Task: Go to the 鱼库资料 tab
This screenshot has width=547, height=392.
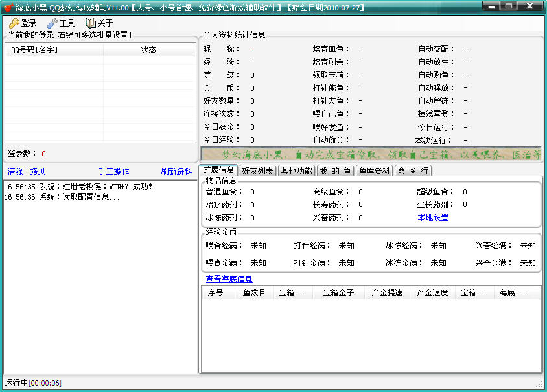Action: pos(374,171)
